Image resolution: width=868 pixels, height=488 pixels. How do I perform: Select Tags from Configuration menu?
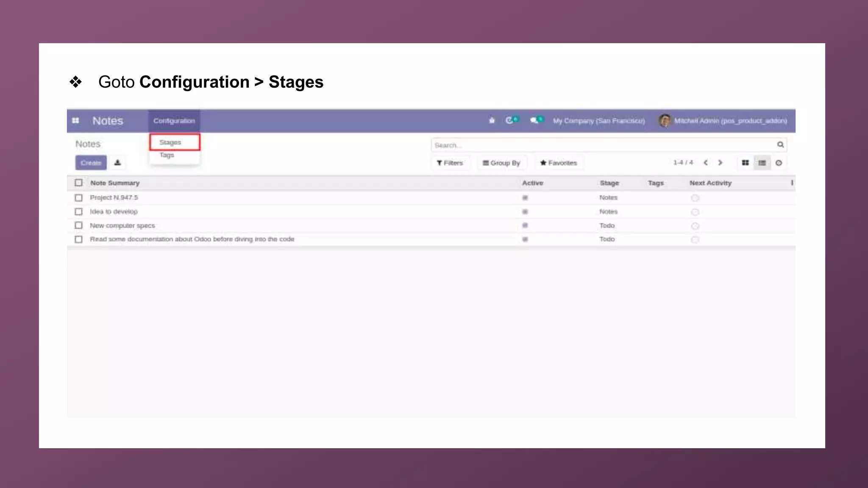tap(167, 155)
